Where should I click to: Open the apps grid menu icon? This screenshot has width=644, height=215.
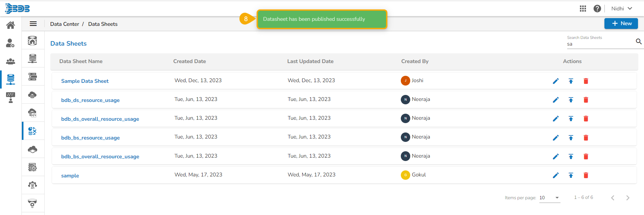tap(583, 9)
